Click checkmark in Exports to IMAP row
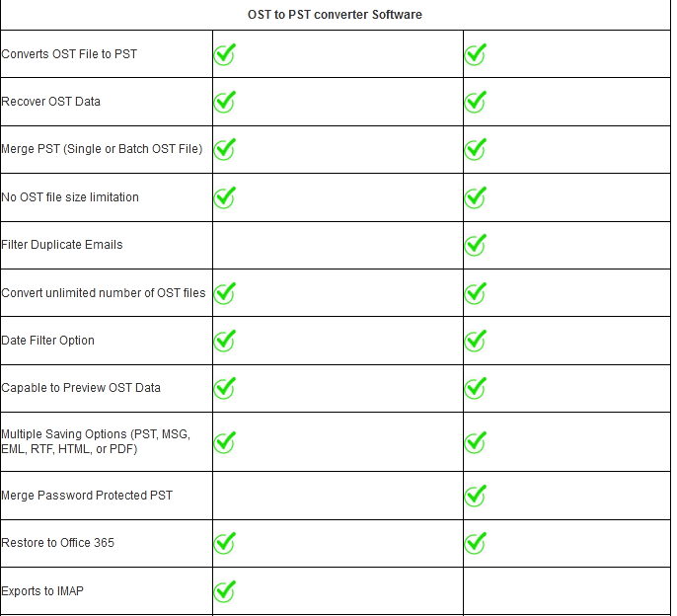This screenshot has width=677, height=616. tap(225, 591)
